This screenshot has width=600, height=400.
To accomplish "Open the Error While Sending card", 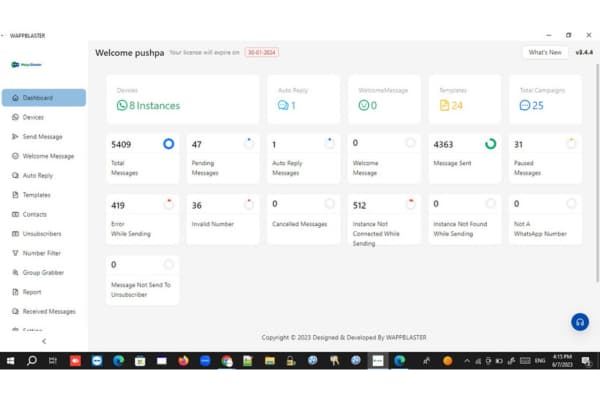I will 142,217.
